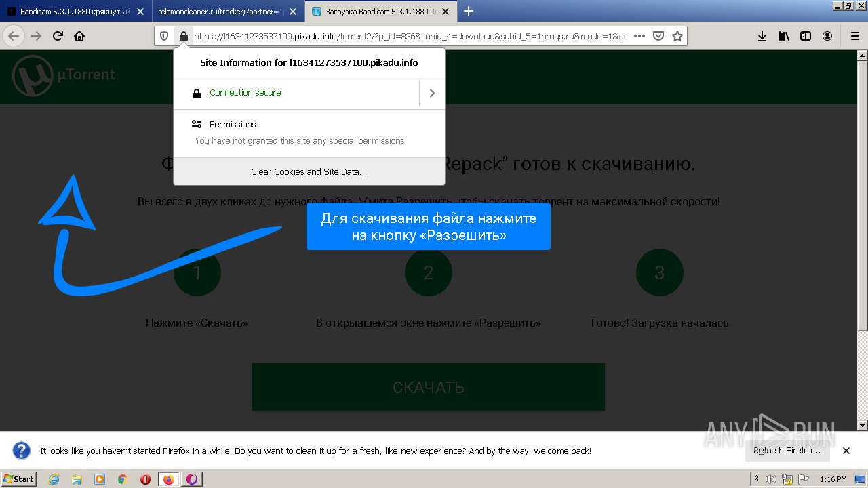Open the Firefox home page icon
Image resolution: width=868 pixels, height=488 pixels.
tap(79, 36)
